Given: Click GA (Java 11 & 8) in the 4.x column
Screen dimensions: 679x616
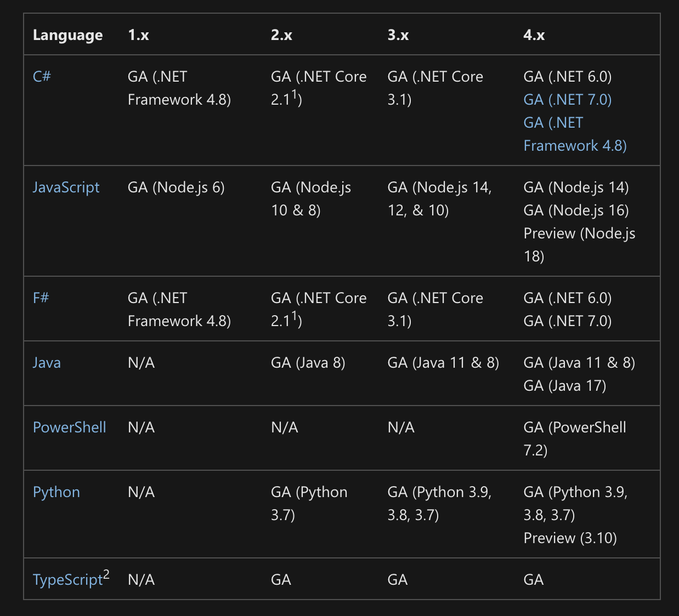Looking at the screenshot, I should point(580,363).
